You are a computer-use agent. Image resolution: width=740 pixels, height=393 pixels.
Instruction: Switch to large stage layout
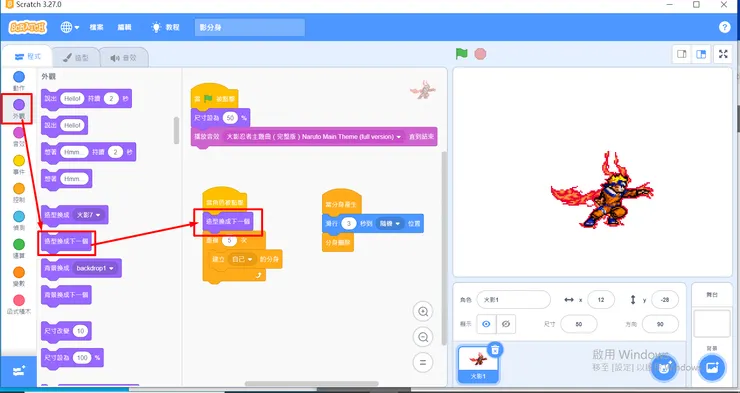click(701, 54)
